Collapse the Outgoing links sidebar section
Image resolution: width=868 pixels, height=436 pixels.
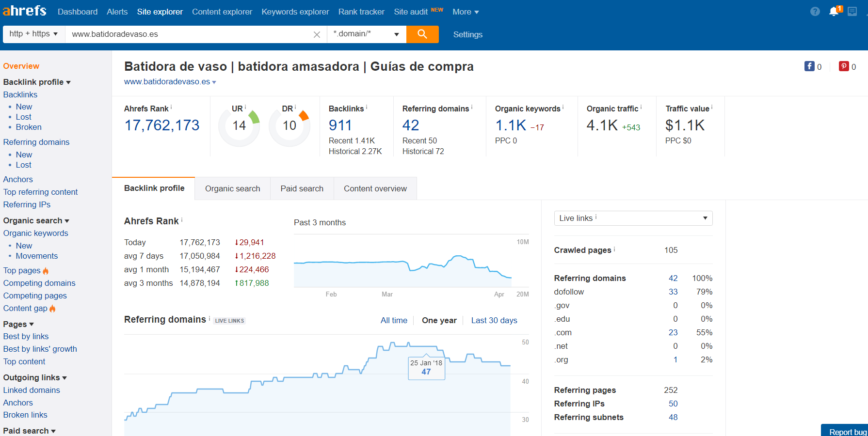35,377
